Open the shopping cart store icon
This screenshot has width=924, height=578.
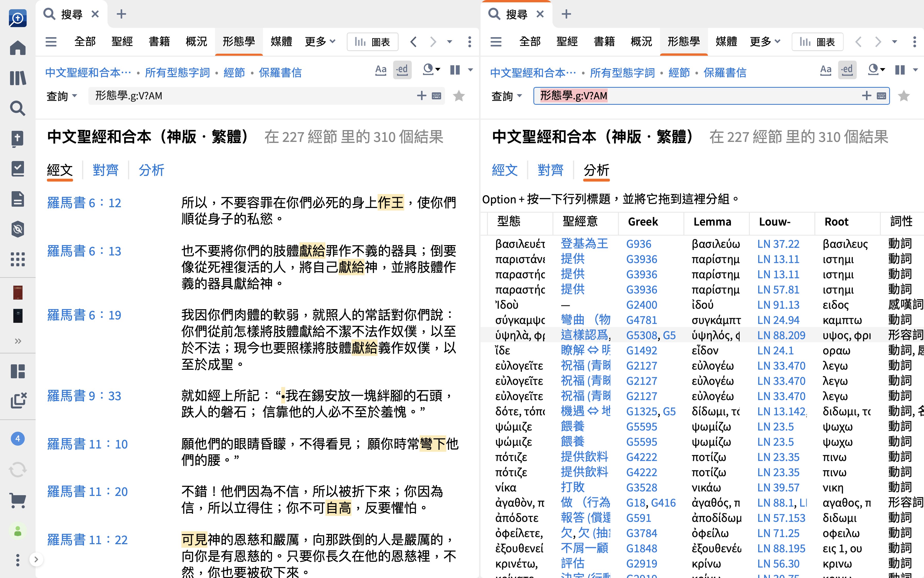pos(18,500)
